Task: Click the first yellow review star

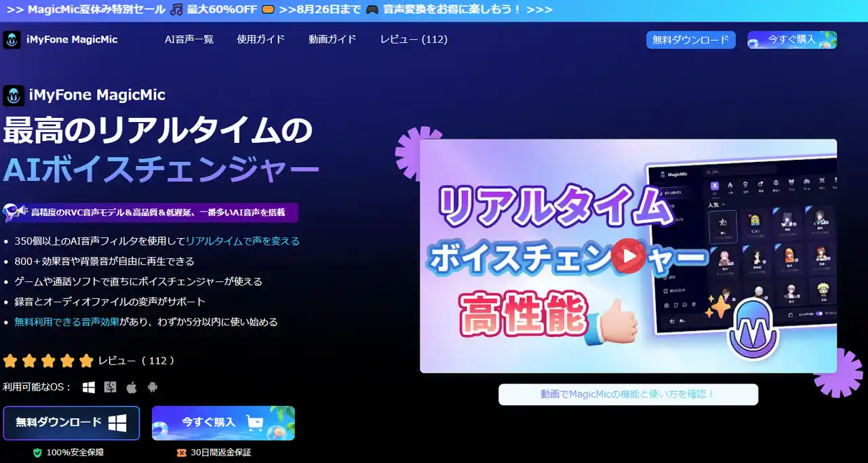Action: [10, 361]
